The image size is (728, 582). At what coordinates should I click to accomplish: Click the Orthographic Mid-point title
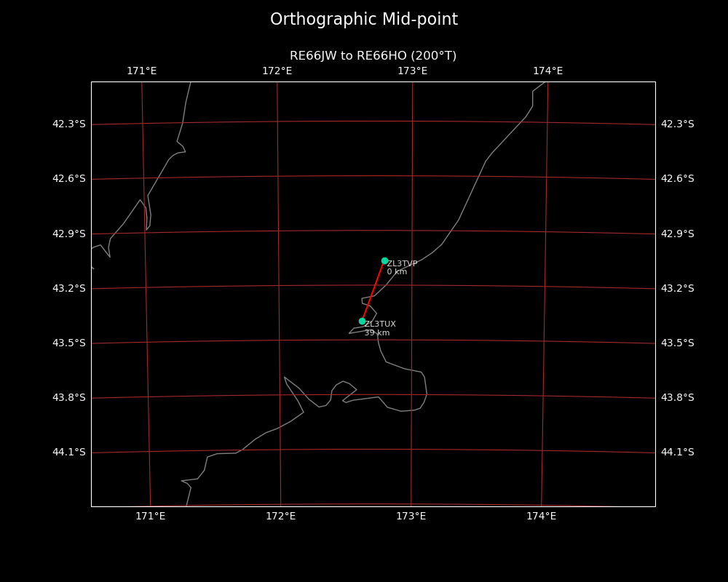[x=364, y=20]
